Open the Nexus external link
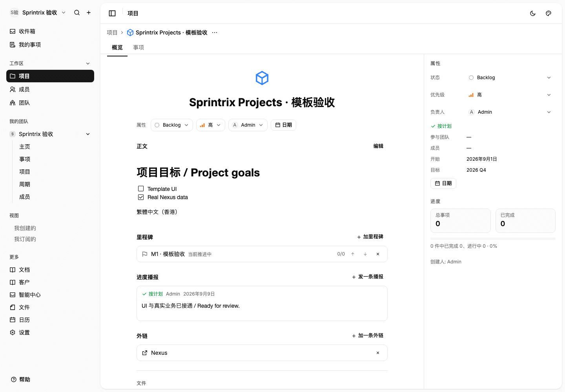Screen dimensions: 565x392 point(159,353)
